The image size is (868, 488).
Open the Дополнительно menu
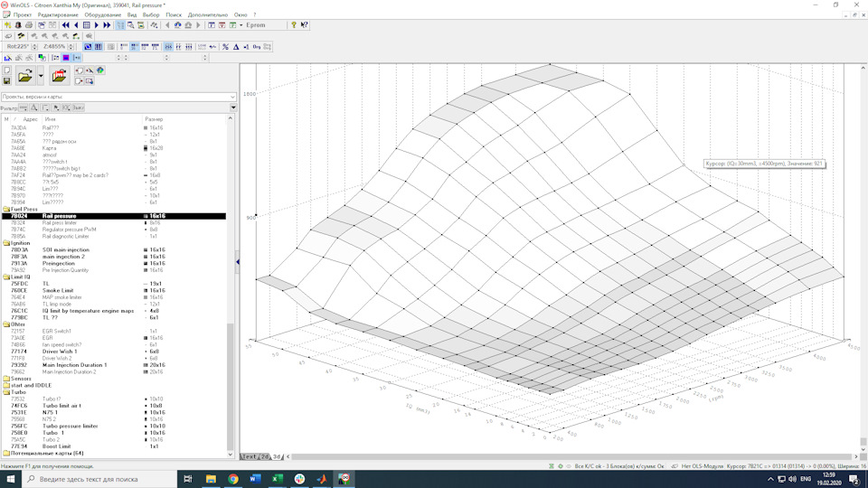click(x=208, y=15)
